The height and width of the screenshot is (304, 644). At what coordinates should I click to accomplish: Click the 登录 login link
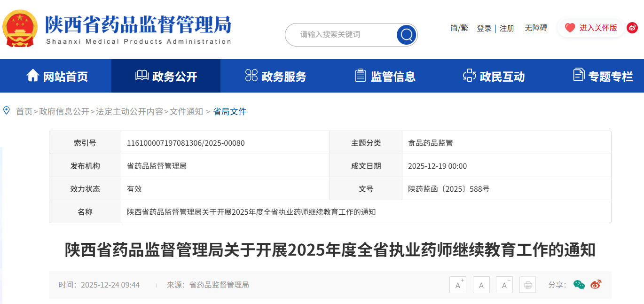(x=484, y=29)
